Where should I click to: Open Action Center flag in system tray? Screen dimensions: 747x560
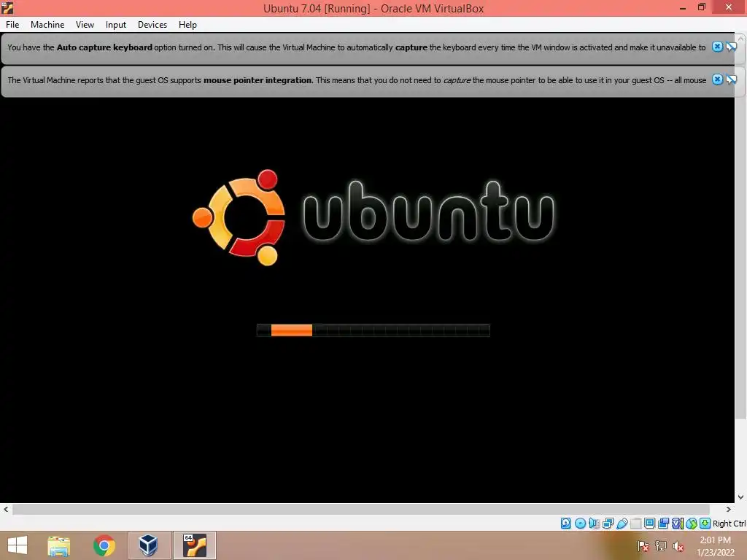pos(643,545)
